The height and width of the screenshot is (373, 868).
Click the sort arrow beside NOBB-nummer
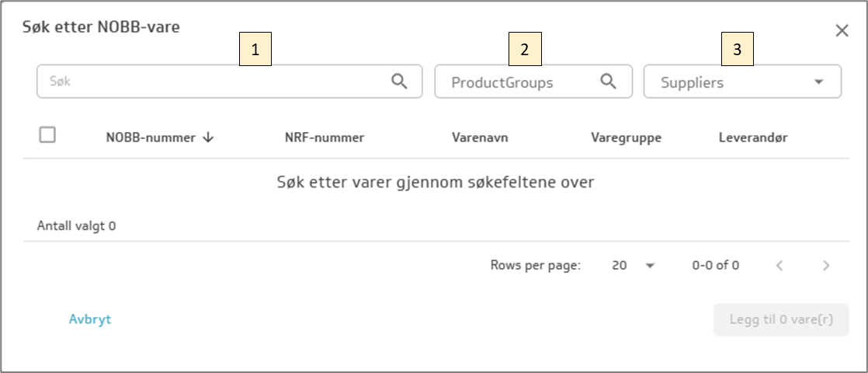point(208,138)
